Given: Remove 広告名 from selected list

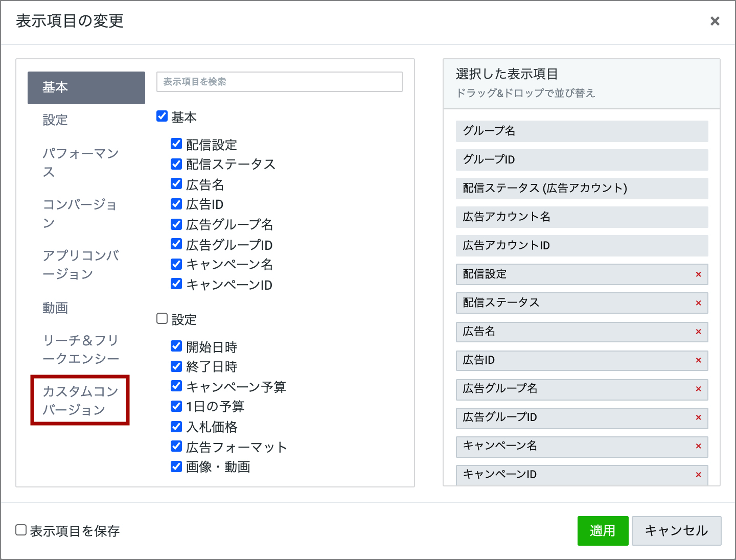Looking at the screenshot, I should [698, 332].
